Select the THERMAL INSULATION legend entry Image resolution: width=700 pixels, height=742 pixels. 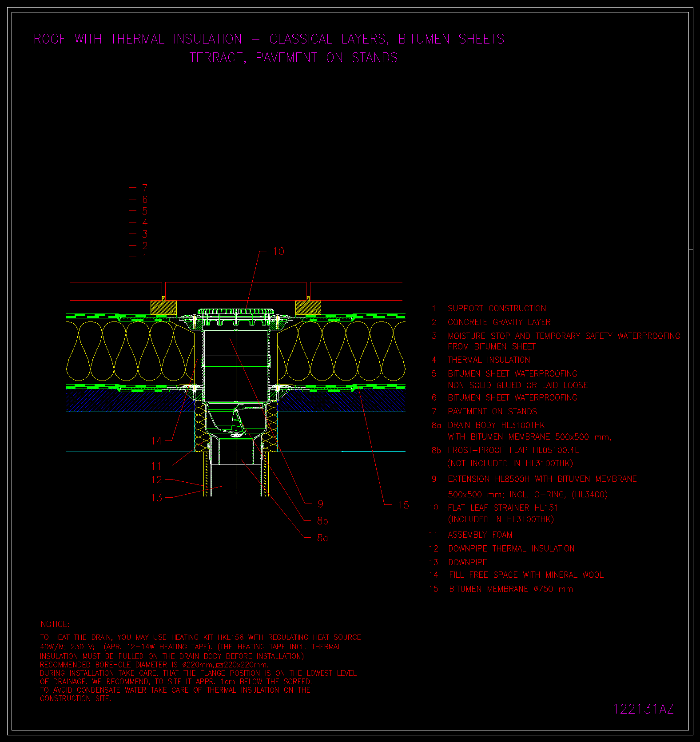coord(489,360)
